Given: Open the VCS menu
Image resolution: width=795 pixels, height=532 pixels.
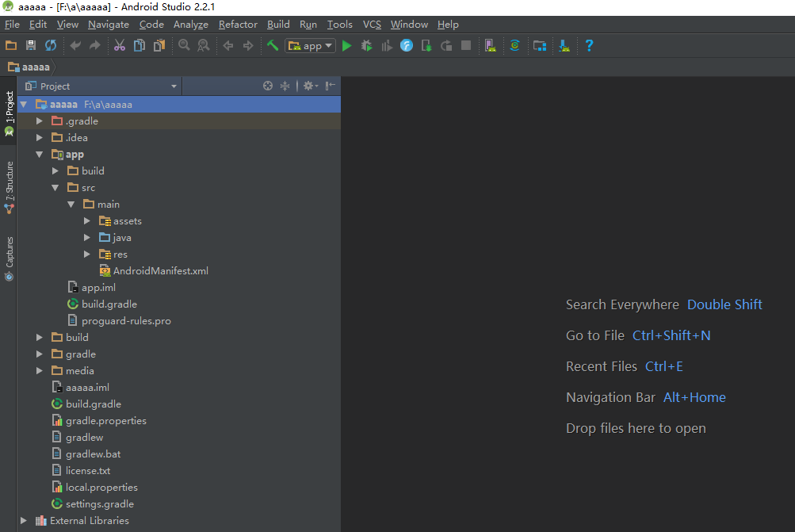Looking at the screenshot, I should click(x=372, y=25).
